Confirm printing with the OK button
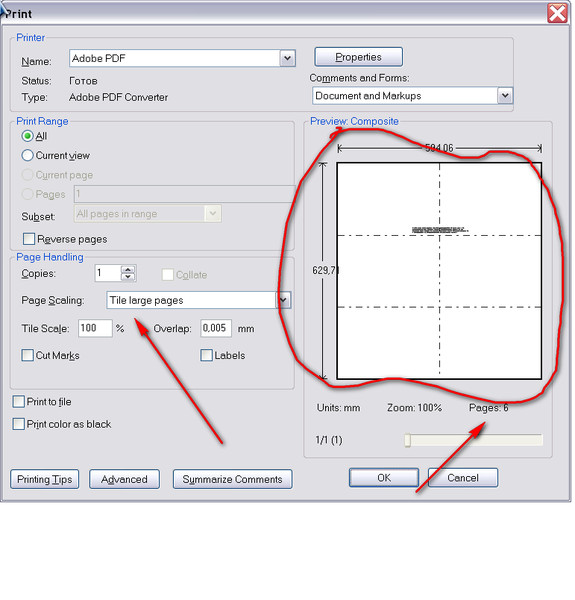Screen dimensions: 575x600 click(x=384, y=478)
